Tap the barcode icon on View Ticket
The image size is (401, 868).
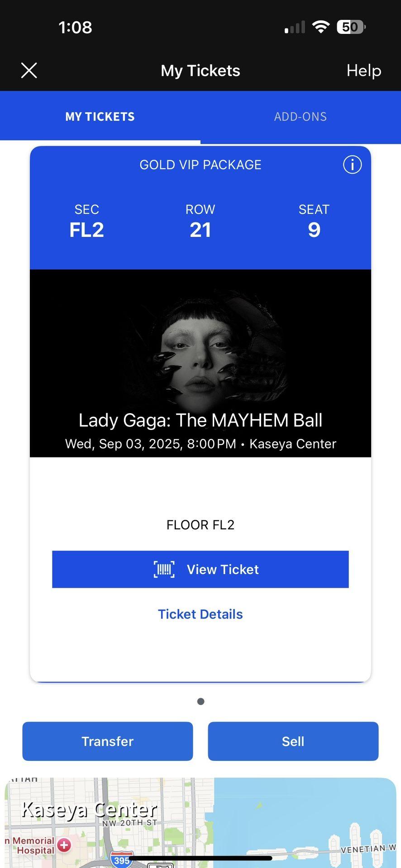[164, 569]
